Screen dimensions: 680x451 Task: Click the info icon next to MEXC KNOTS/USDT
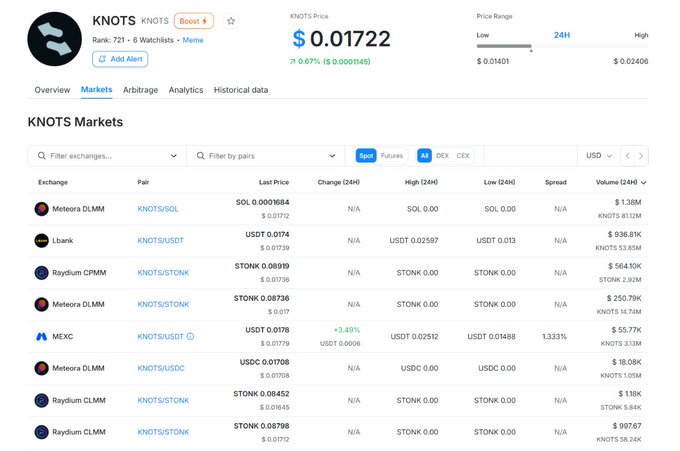pyautogui.click(x=190, y=337)
